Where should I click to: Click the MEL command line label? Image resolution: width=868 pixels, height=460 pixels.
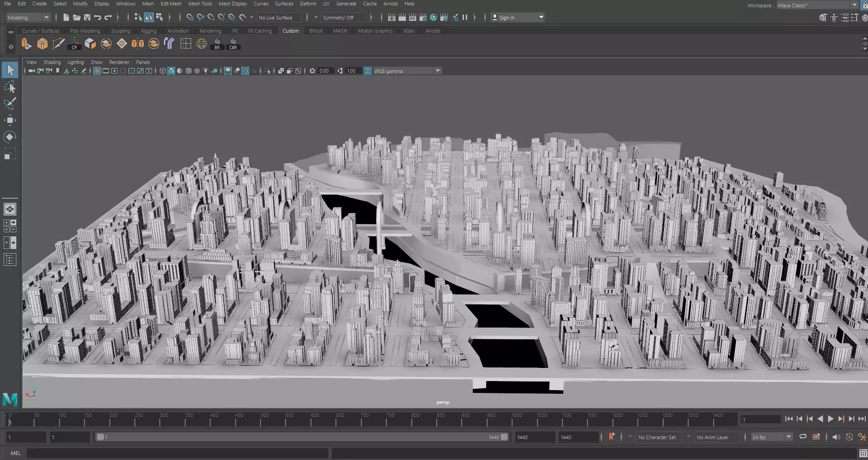click(15, 453)
